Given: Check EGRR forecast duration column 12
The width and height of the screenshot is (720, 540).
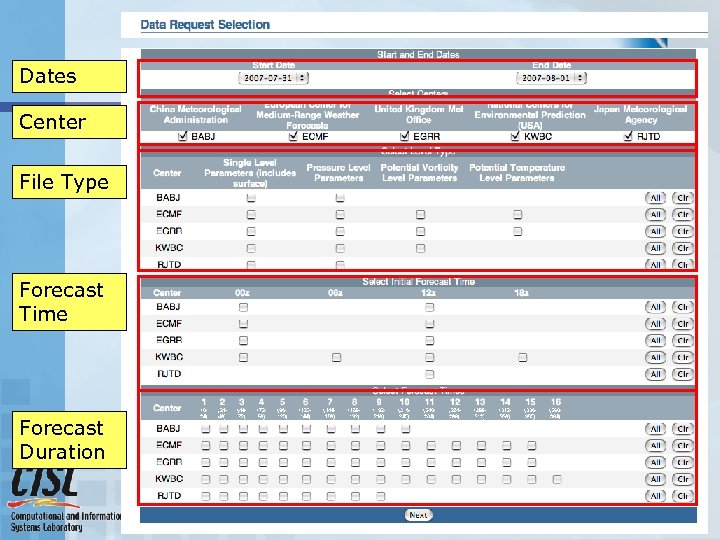Looking at the screenshot, I should point(456,462).
